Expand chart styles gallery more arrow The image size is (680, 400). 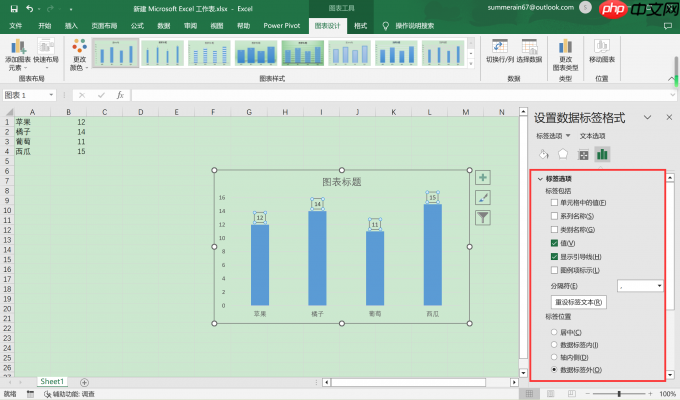(471, 64)
